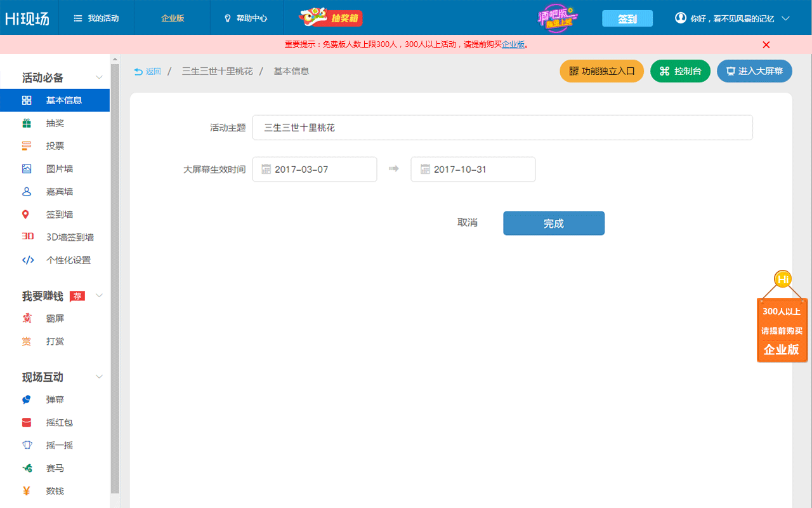Open 投票 sidebar item
The image size is (812, 508).
[x=55, y=146]
